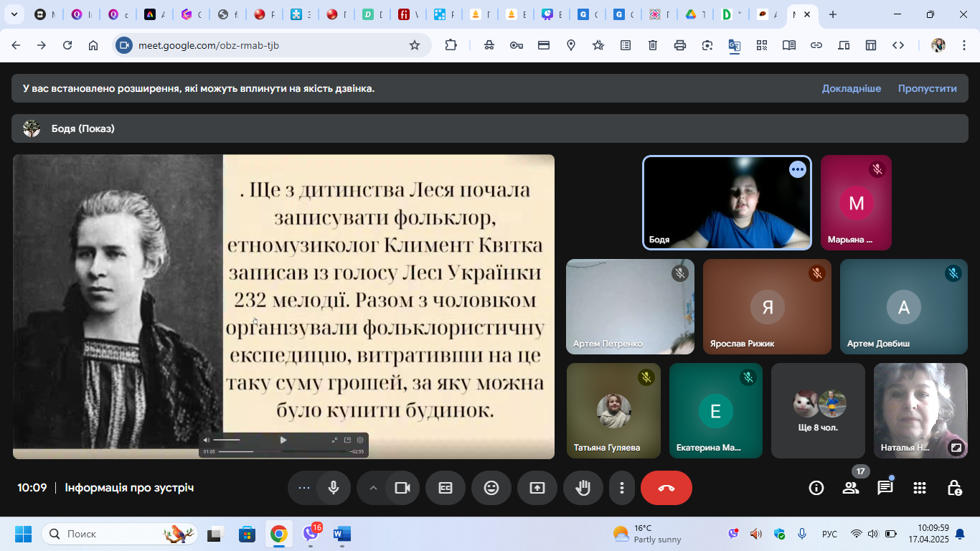
Task: Expand the audio/video options chevron beside camera
Action: click(373, 488)
